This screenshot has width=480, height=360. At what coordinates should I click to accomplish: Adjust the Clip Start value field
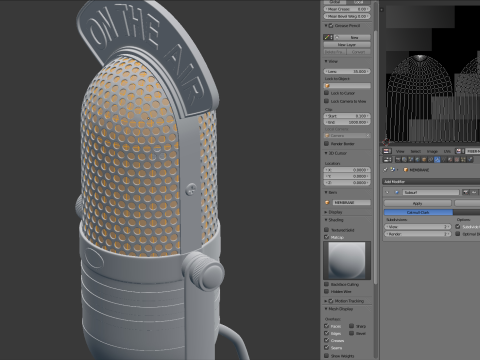click(347, 116)
